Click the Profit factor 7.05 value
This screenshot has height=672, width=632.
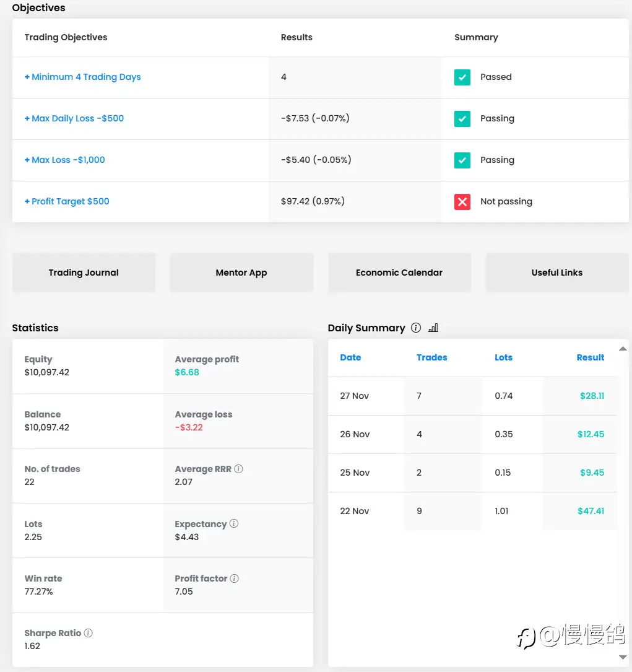(x=184, y=592)
